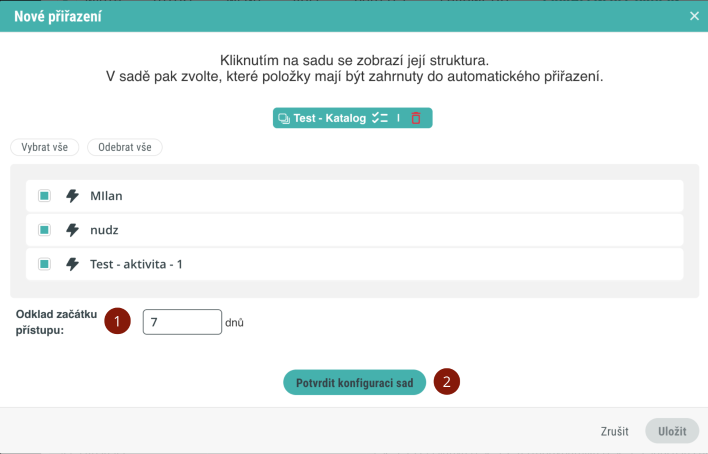The width and height of the screenshot is (708, 454).
Task: Confirm with Potvrdit konfiguraci sad button
Action: point(354,383)
